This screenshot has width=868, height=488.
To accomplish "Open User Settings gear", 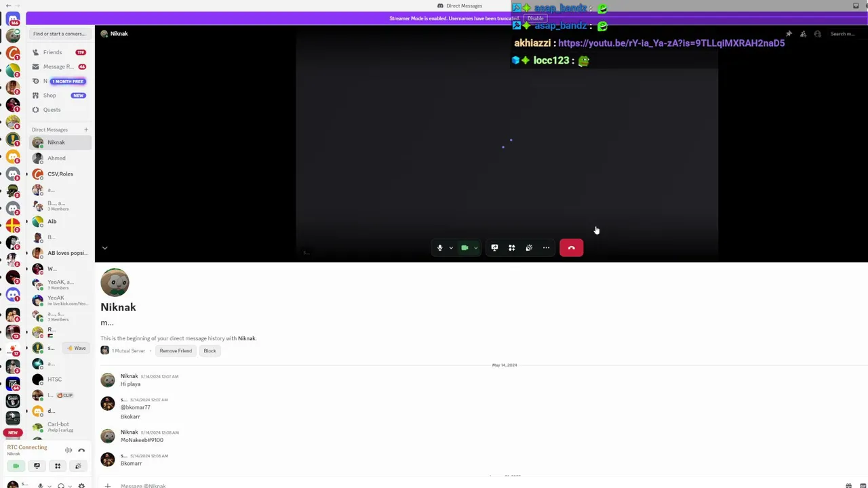I will [x=81, y=485].
